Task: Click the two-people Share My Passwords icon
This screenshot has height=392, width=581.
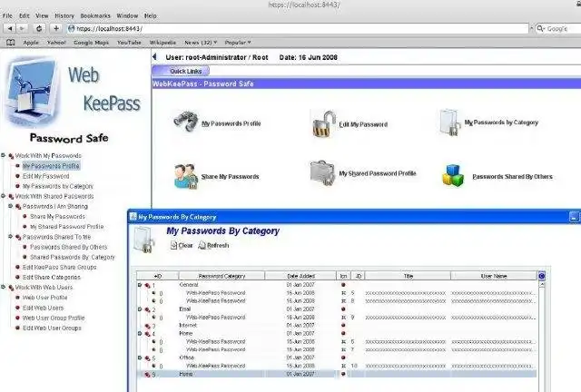Action: [186, 176]
